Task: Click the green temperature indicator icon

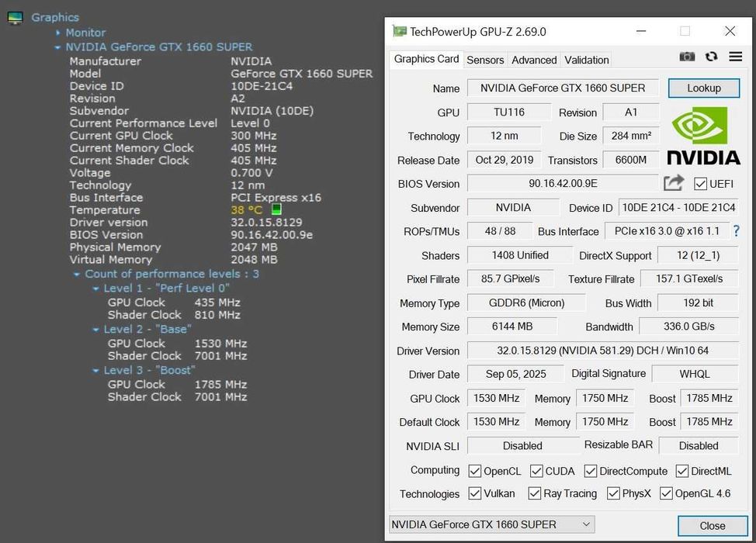Action: 276,209
